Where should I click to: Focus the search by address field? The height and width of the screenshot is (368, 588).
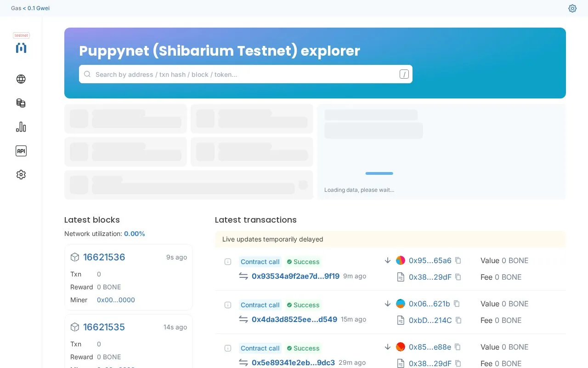point(246,74)
